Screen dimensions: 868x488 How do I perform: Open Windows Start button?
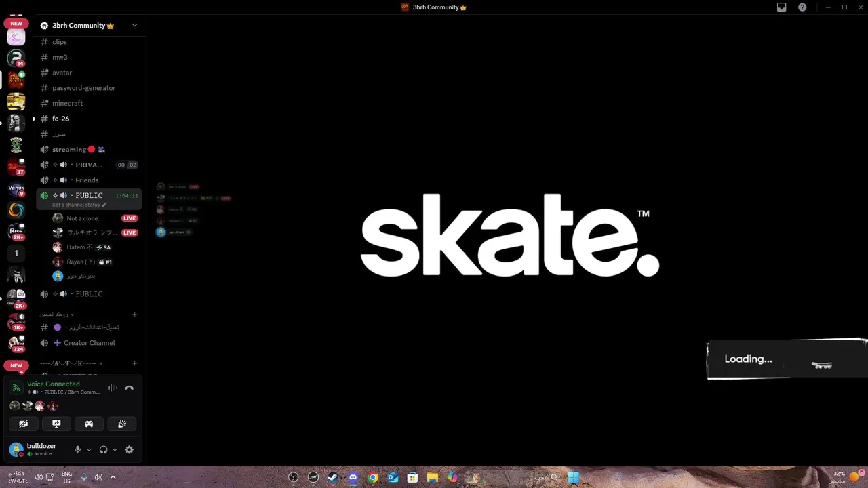tap(573, 477)
